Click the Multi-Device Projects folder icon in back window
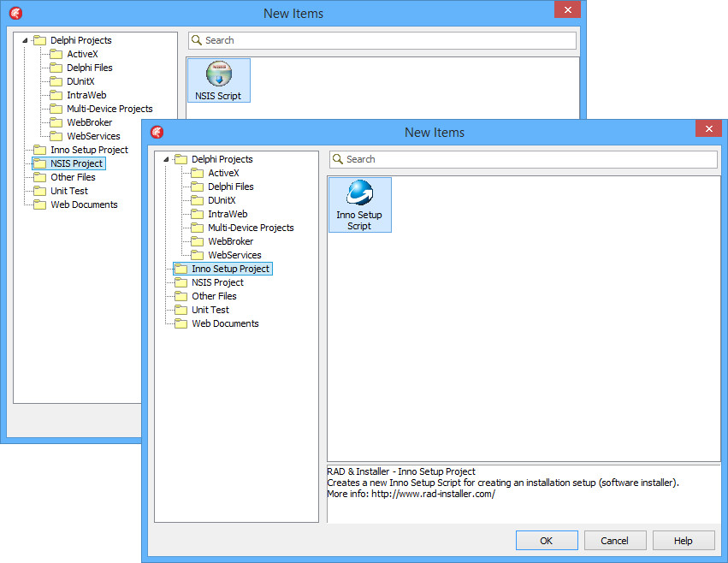The height and width of the screenshot is (563, 728). click(56, 109)
